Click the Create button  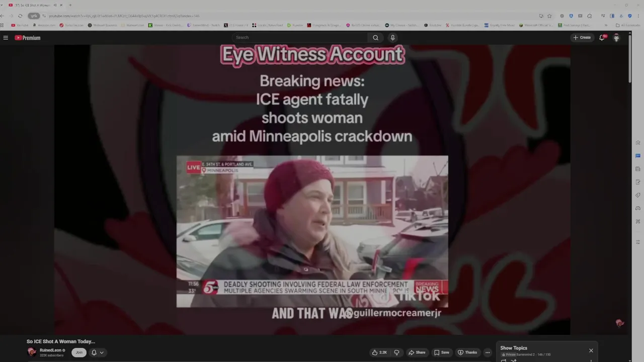582,38
